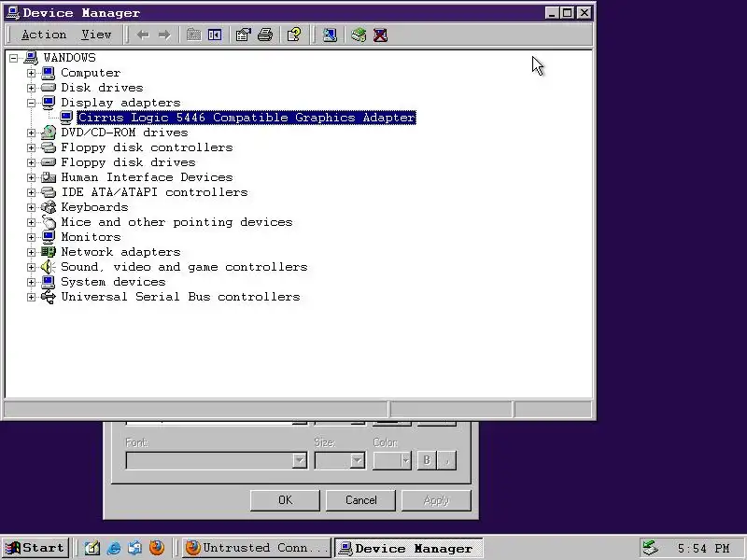Click the speaker icon beside Sound, video and game controllers
The height and width of the screenshot is (560, 747).
(x=49, y=267)
